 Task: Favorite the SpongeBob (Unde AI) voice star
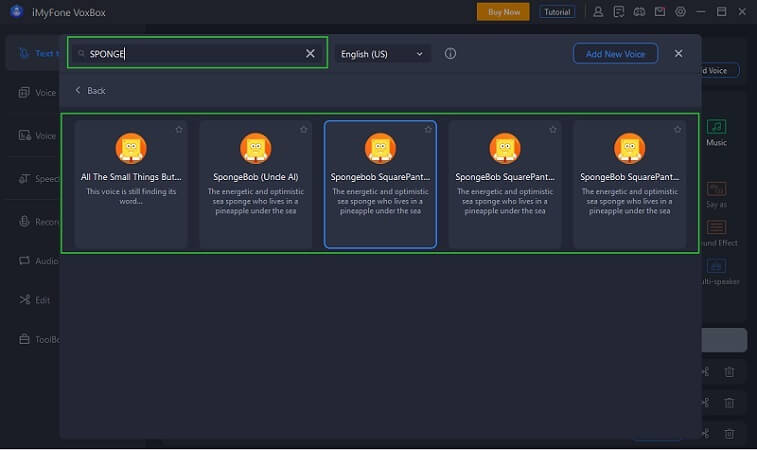click(x=304, y=129)
